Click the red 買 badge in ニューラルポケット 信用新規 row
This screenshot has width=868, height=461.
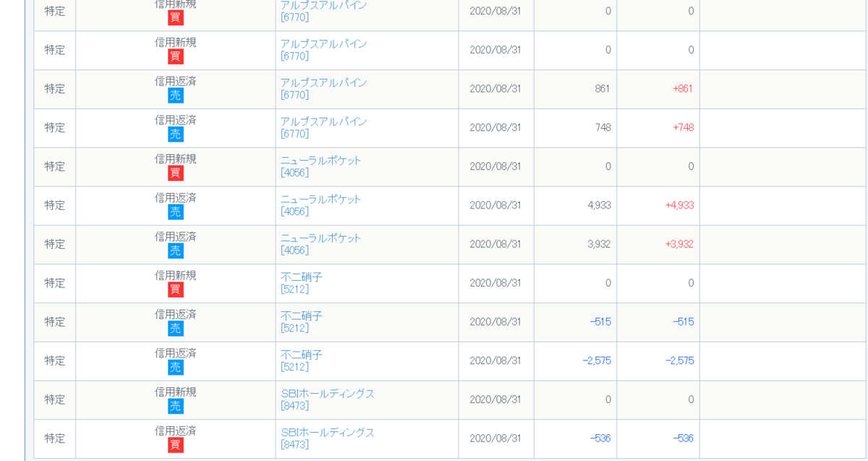(176, 173)
